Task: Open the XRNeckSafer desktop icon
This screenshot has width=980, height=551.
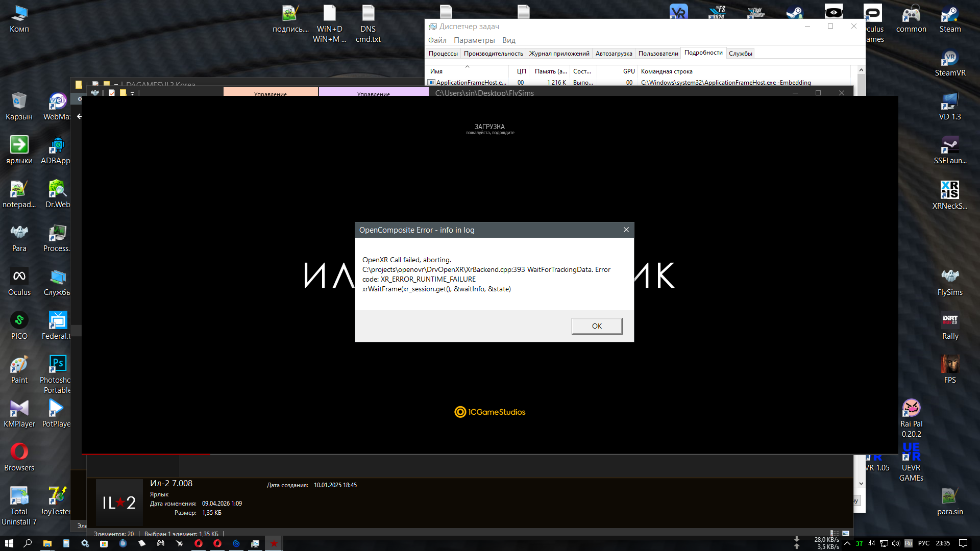Action: [950, 195]
